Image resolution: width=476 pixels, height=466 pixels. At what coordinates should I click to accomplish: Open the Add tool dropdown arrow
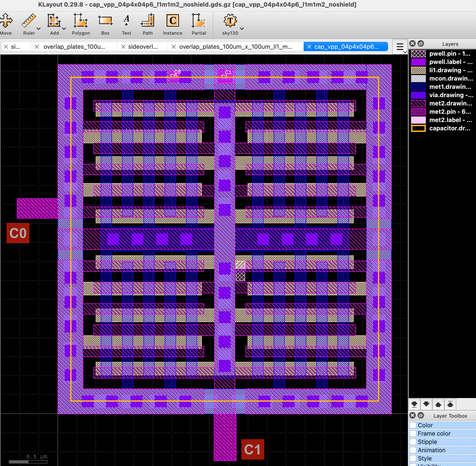pyautogui.click(x=64, y=29)
